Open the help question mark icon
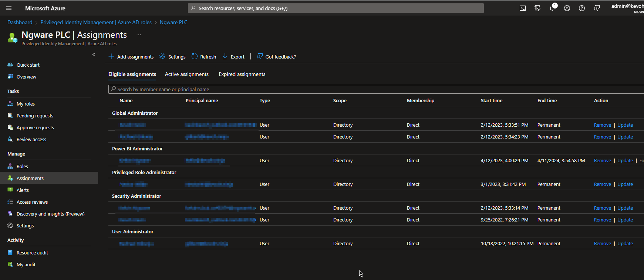Screen dimensions: 644x280 [x=582, y=8]
